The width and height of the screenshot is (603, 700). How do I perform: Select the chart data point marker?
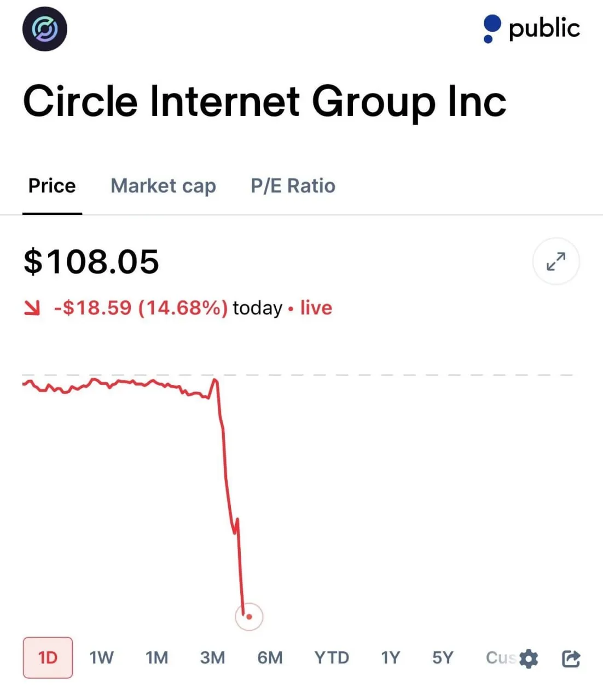(249, 616)
